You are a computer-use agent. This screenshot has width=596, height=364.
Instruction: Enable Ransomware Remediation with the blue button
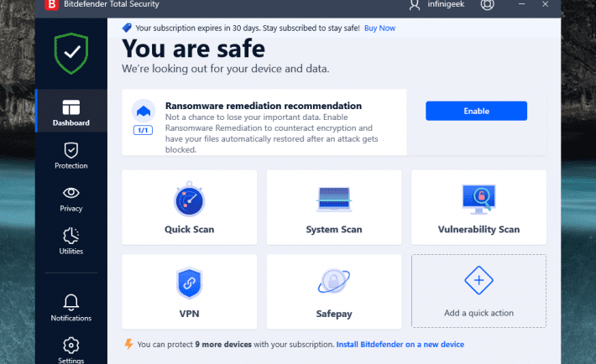click(x=476, y=111)
